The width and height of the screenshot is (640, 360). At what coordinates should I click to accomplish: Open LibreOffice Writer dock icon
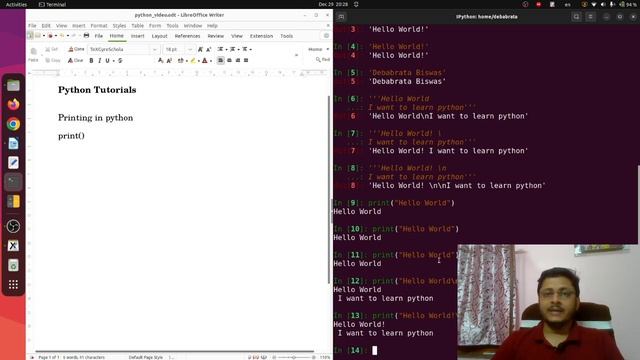13,143
